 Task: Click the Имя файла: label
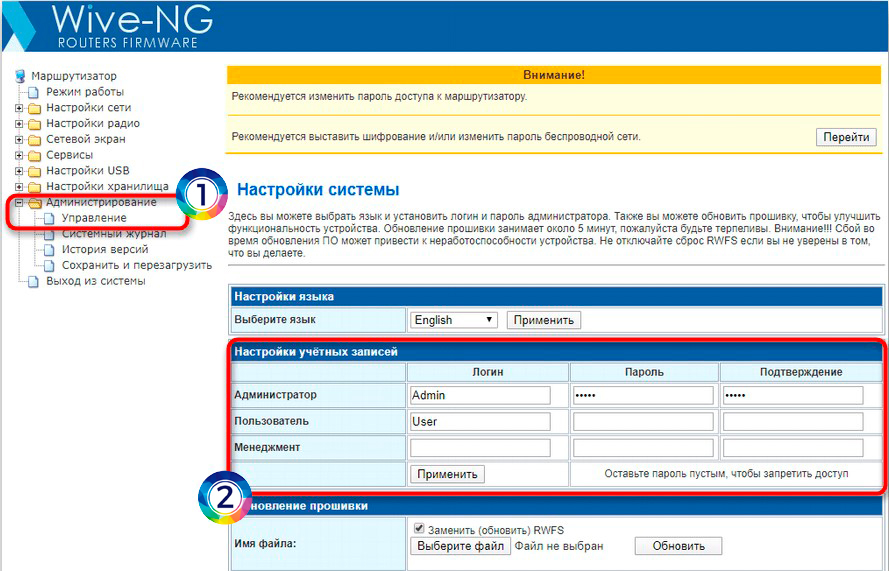click(265, 544)
